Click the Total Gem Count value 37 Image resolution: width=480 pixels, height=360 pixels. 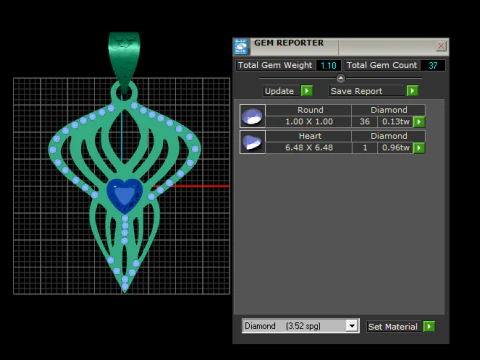point(433,65)
